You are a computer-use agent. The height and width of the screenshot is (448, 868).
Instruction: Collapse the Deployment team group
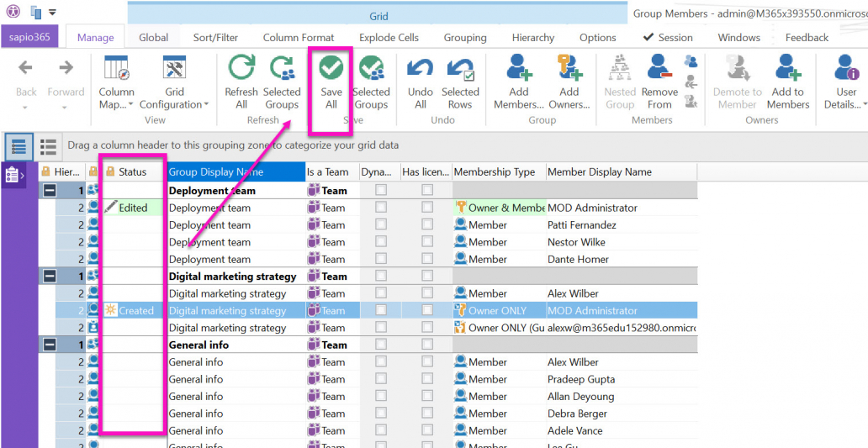point(50,191)
